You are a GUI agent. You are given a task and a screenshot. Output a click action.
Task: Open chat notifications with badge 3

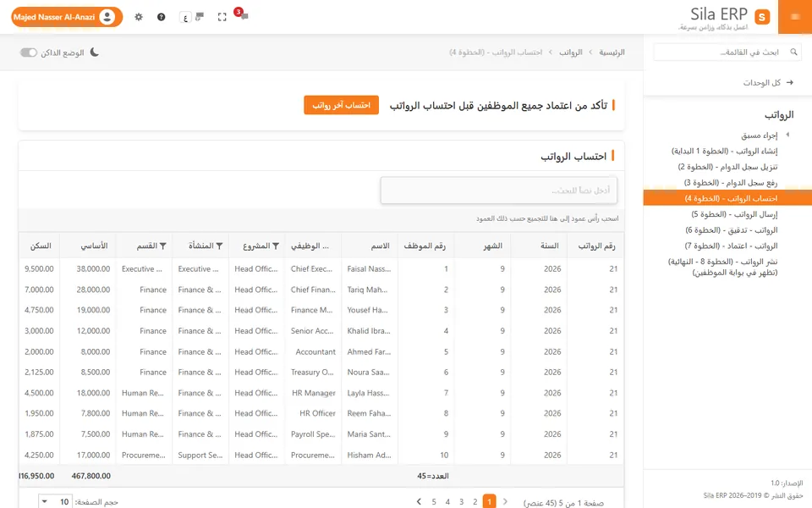(x=242, y=14)
